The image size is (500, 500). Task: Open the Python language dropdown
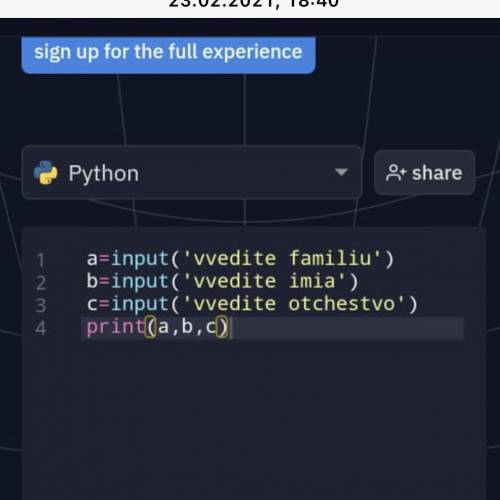[x=192, y=173]
